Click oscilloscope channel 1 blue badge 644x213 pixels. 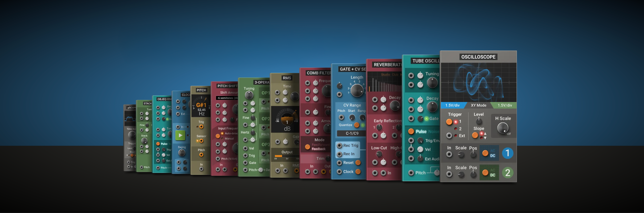click(x=507, y=153)
